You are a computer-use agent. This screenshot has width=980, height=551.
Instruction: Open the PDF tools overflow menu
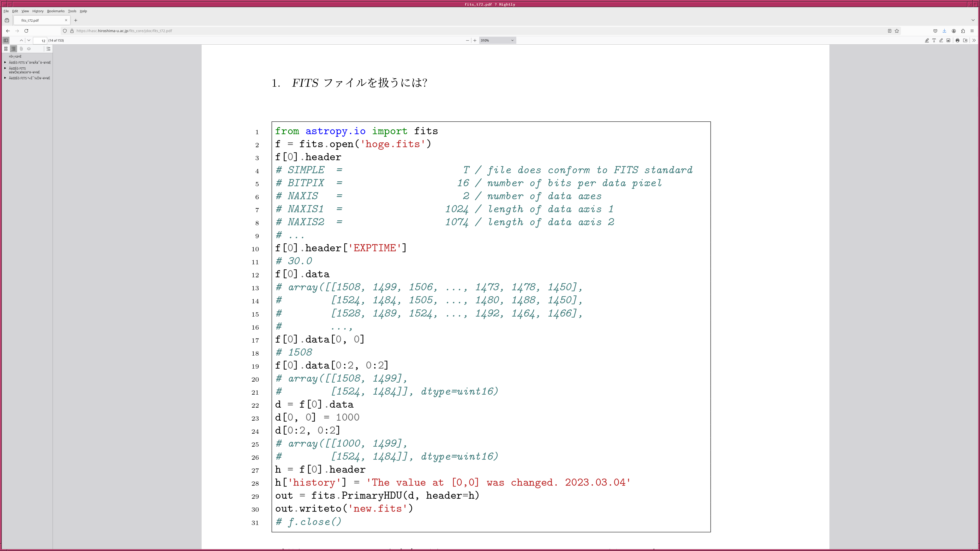(x=974, y=40)
